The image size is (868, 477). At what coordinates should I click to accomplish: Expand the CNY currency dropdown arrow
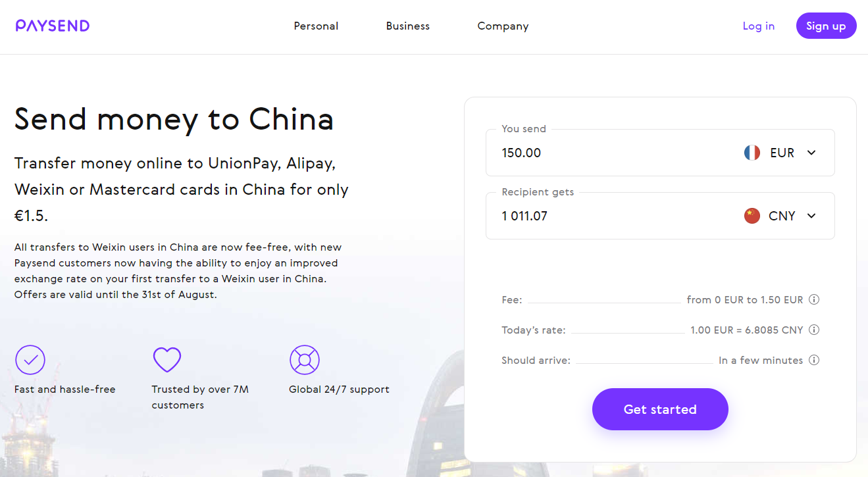point(811,216)
